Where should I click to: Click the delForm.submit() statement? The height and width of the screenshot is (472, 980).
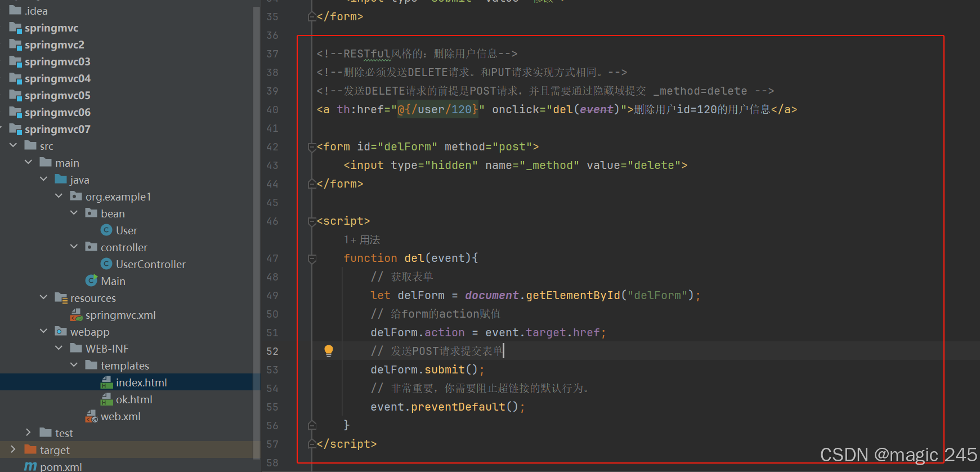click(x=427, y=370)
